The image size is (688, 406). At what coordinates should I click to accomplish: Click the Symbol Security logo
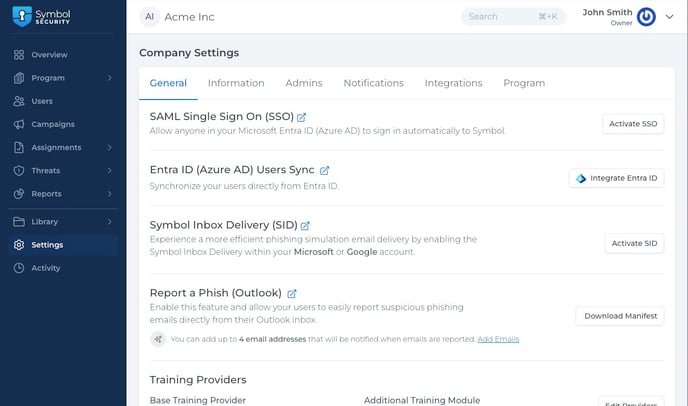41,17
